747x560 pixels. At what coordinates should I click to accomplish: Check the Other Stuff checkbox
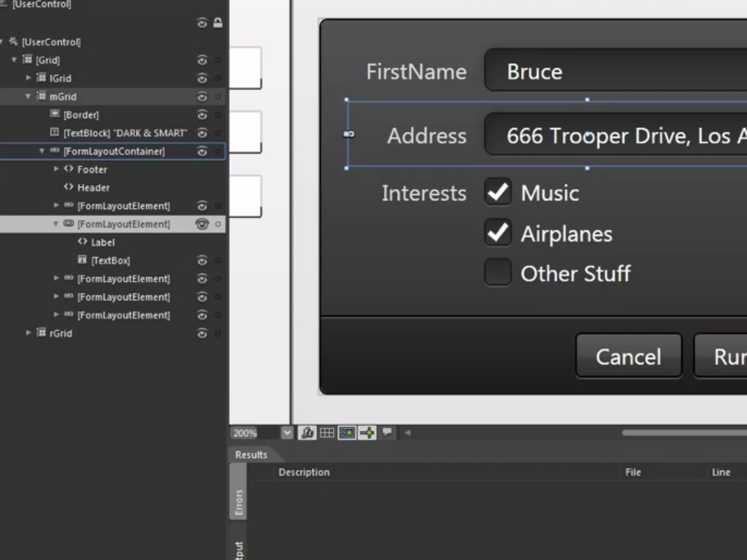point(498,273)
